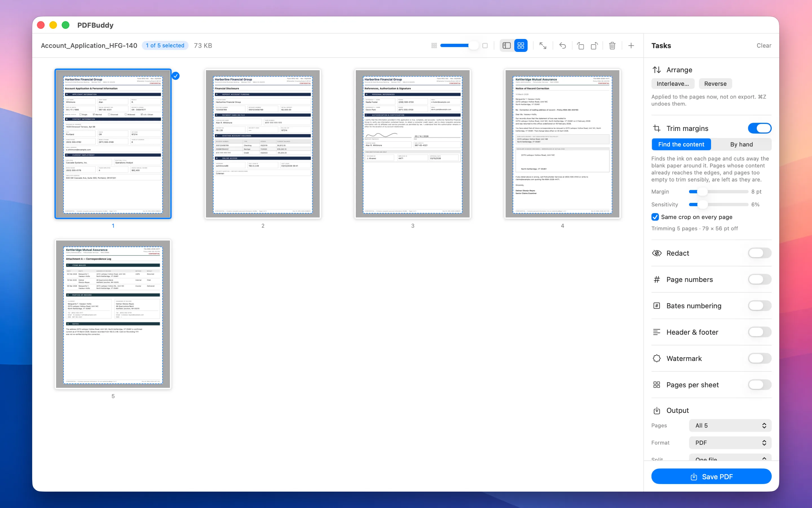
Task: Click the Bates numbering icon
Action: [x=657, y=306]
